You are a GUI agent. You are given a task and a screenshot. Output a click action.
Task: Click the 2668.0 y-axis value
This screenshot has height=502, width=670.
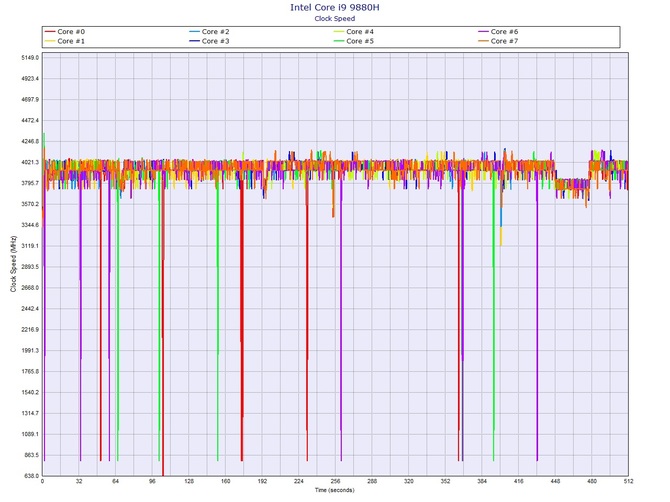coord(30,288)
